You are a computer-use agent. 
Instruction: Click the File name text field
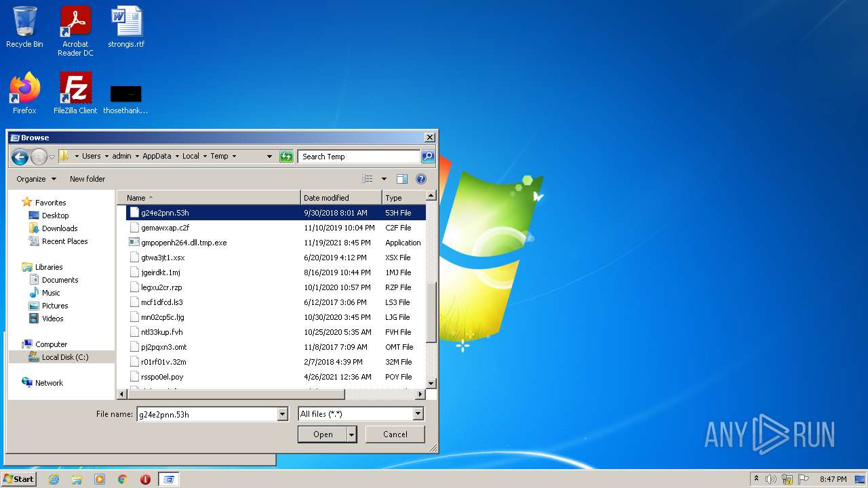click(x=207, y=414)
